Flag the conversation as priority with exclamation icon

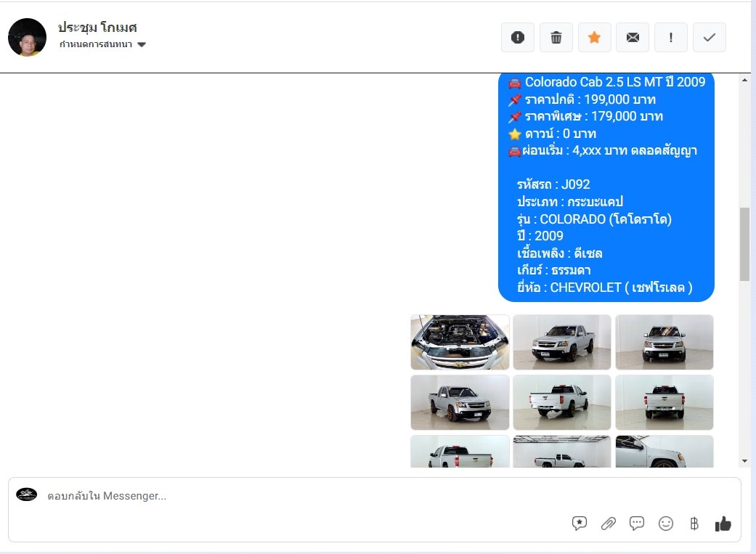click(x=670, y=37)
